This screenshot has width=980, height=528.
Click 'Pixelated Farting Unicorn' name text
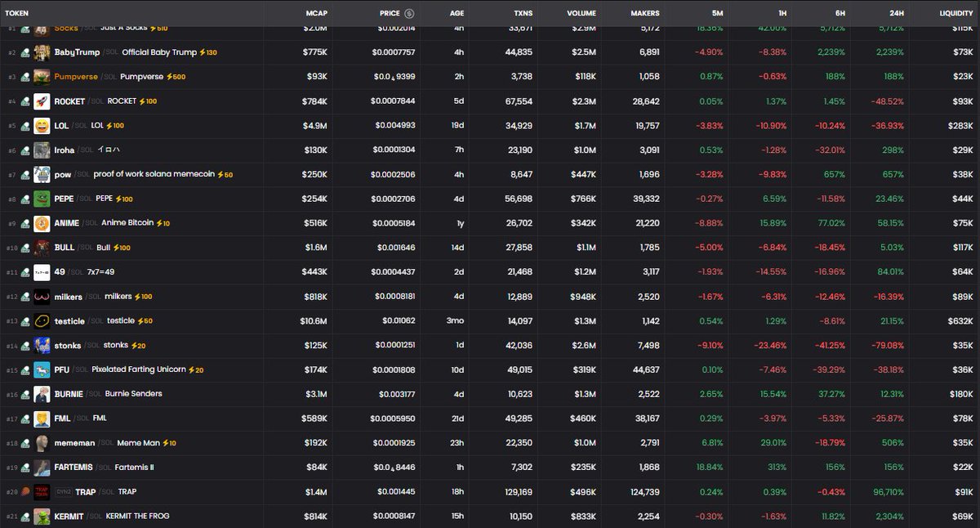click(x=139, y=370)
